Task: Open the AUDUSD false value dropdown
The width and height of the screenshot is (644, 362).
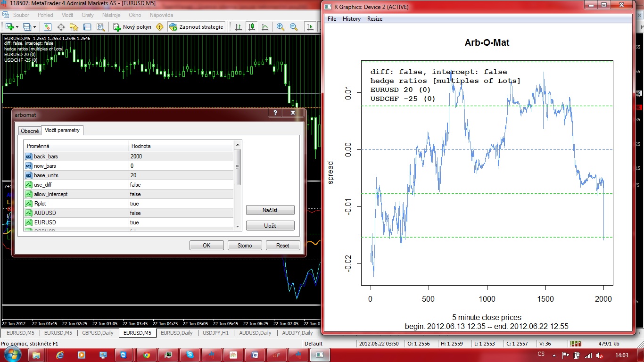Action: pyautogui.click(x=181, y=213)
